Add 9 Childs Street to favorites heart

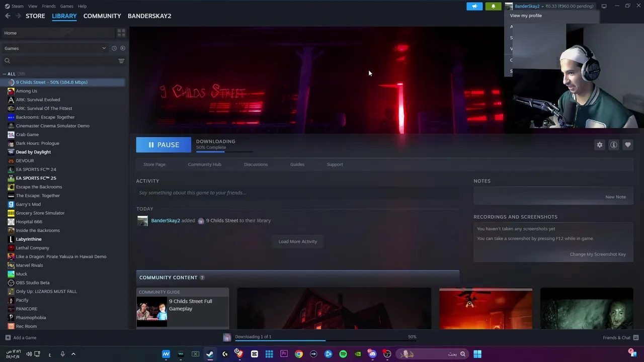tap(628, 145)
